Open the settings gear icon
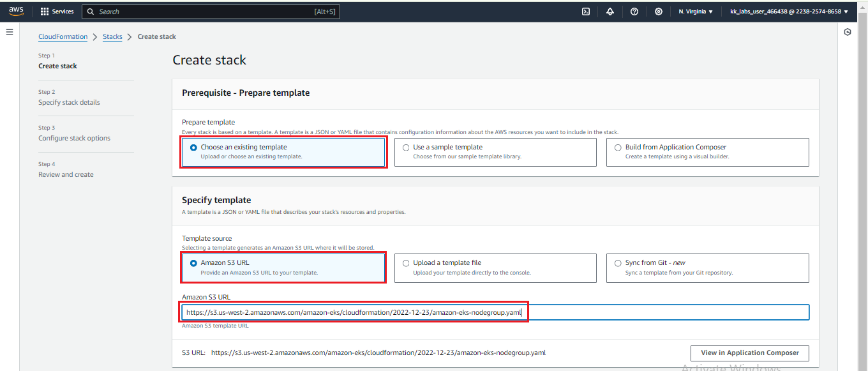Image resolution: width=868 pixels, height=371 pixels. [x=659, y=11]
